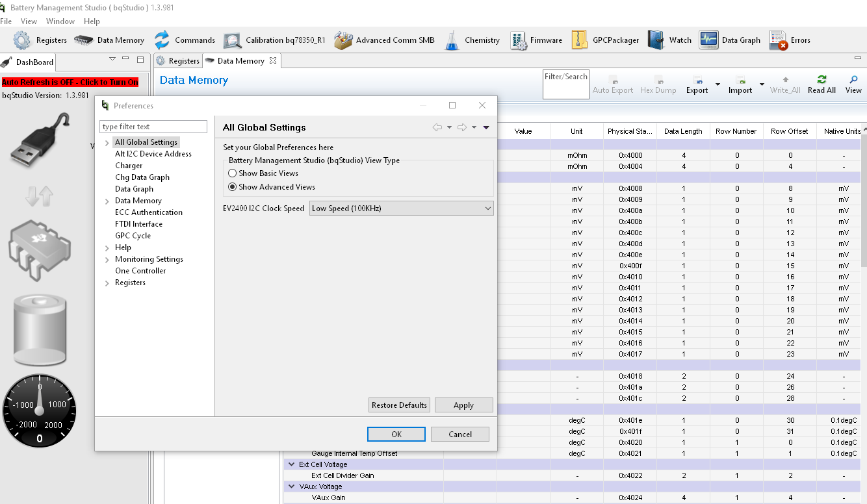The width and height of the screenshot is (867, 504).
Task: Select Alt I2C Device Address in the tree
Action: pos(153,154)
